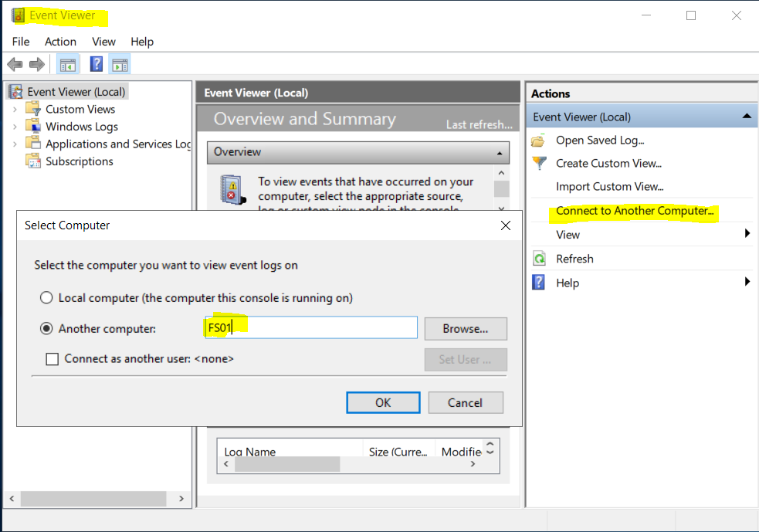Select the Open Saved Log icon
This screenshot has width=759, height=532.
[x=539, y=140]
